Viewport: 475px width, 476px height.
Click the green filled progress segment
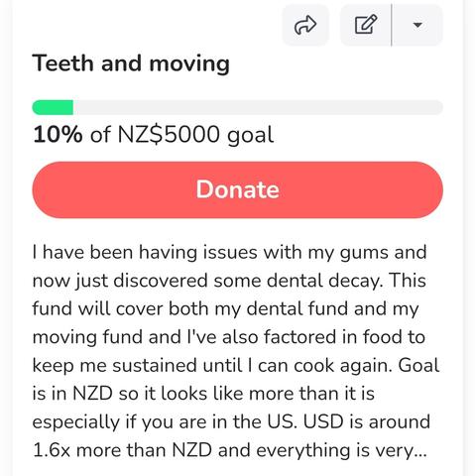click(53, 107)
